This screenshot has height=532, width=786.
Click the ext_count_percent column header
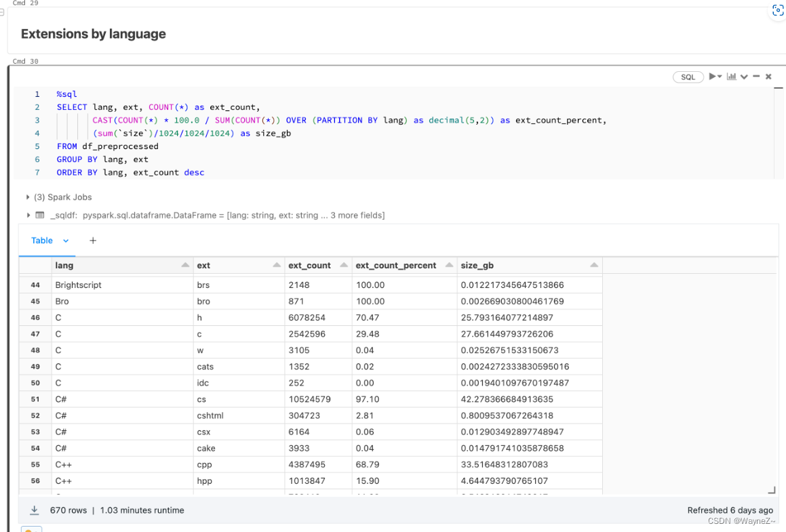coord(405,266)
